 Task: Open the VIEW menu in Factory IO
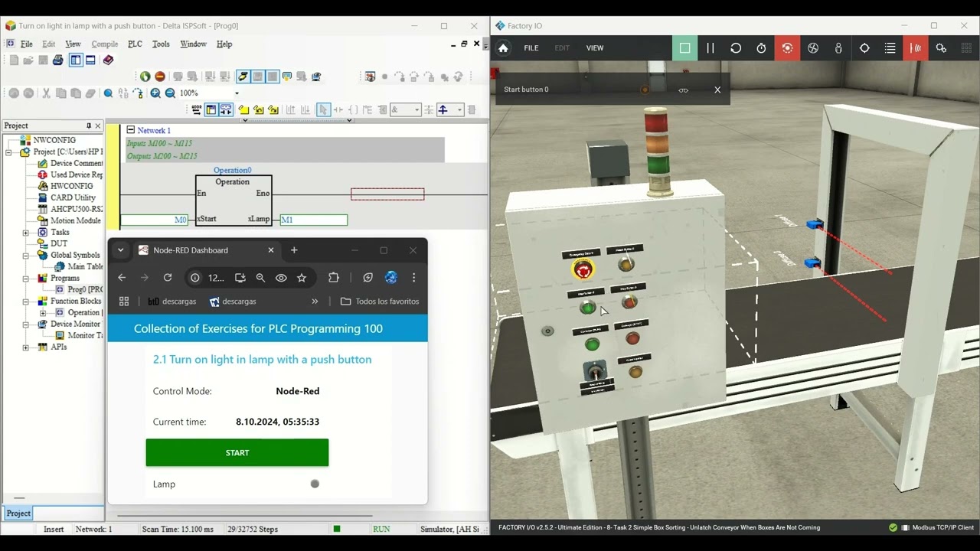click(595, 48)
